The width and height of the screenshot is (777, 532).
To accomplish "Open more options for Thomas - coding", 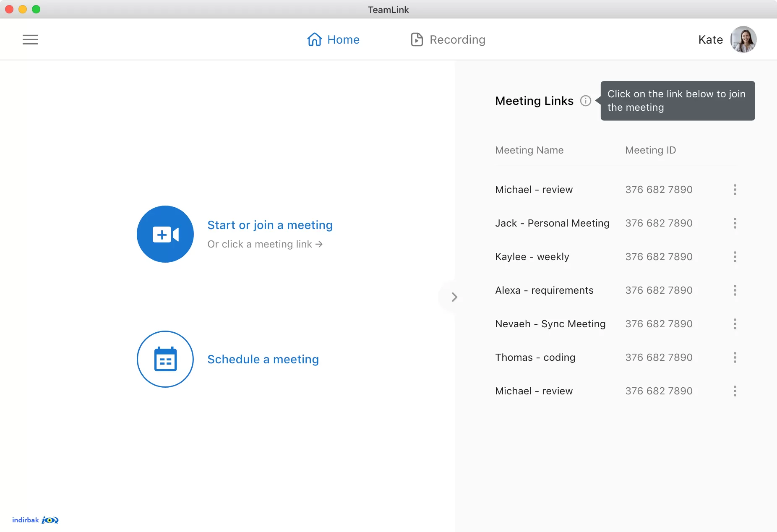I will tap(735, 357).
